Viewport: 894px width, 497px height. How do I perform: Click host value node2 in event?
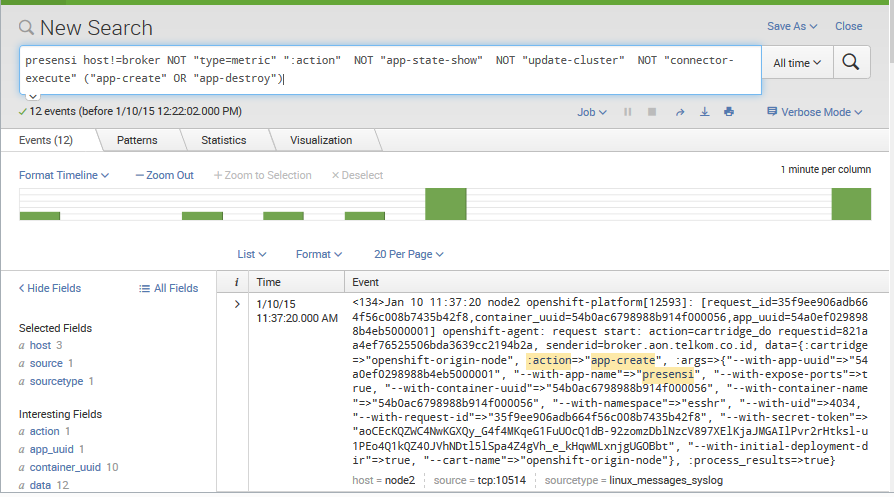click(x=400, y=480)
